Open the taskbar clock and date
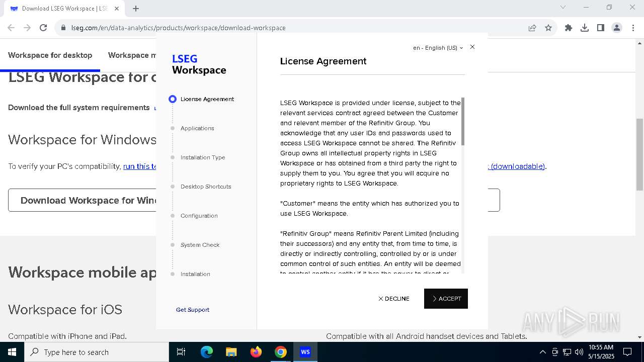 pos(601,352)
